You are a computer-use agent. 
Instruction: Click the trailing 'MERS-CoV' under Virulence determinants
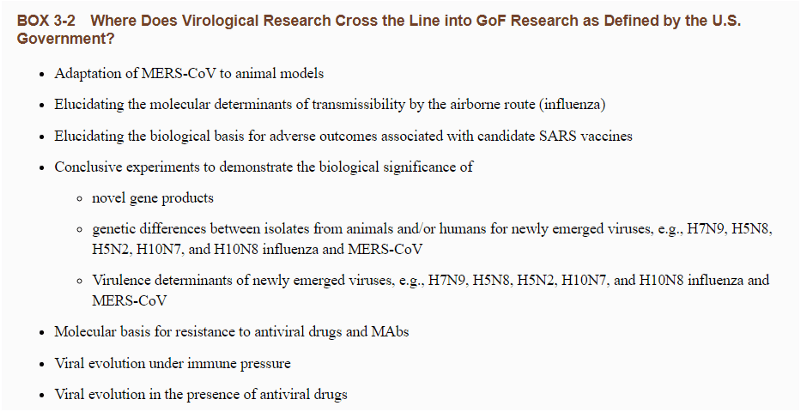tap(129, 301)
